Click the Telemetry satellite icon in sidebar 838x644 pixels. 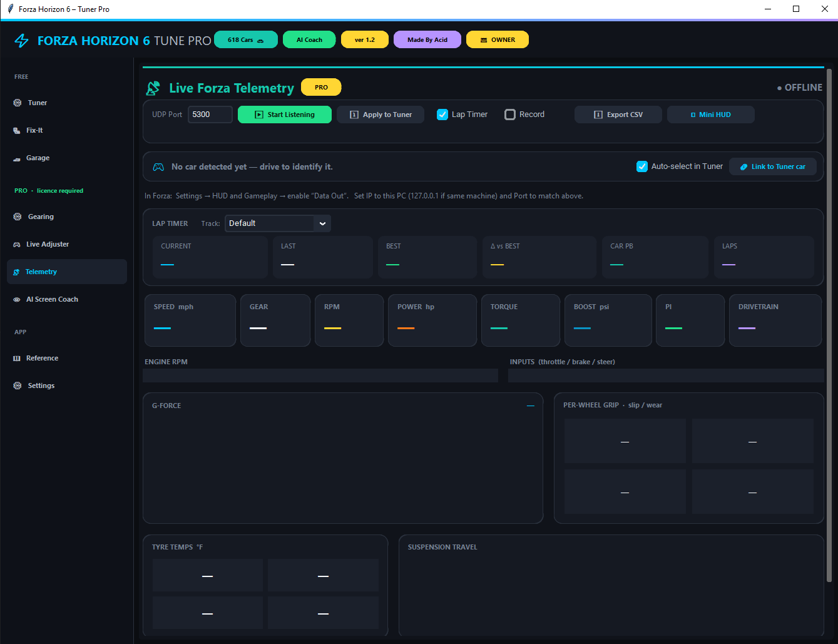click(x=17, y=272)
